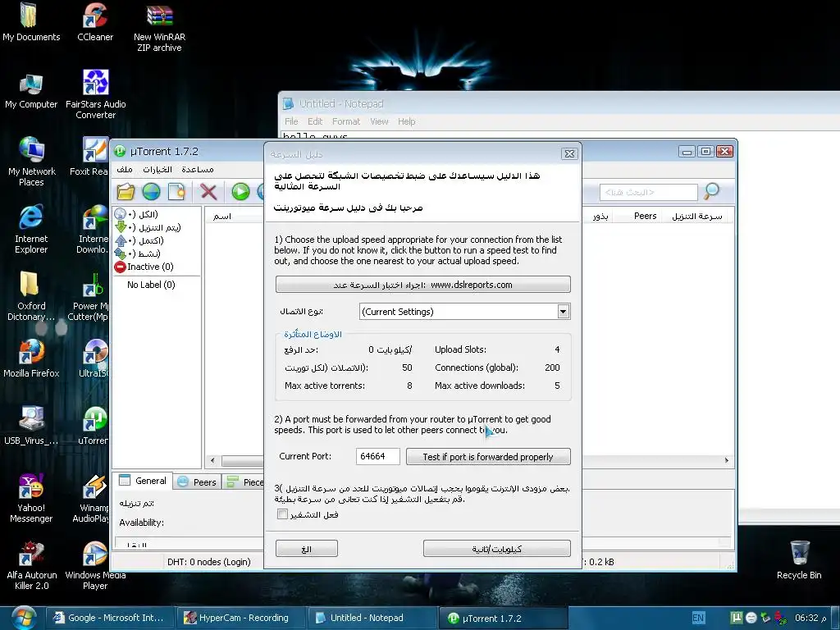This screenshot has width=840, height=630.
Task: Click the اسم (Name) column header
Action: [x=222, y=216]
